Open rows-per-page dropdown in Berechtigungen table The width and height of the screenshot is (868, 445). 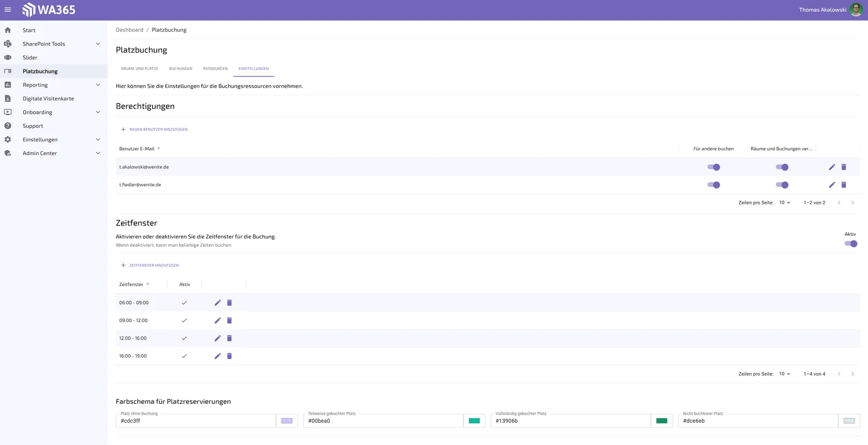pyautogui.click(x=784, y=203)
